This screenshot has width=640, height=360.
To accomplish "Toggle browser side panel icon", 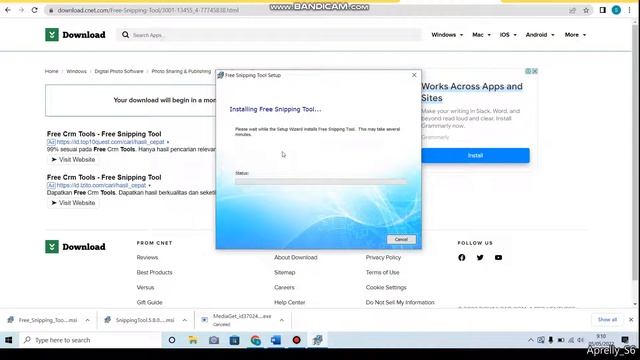I will coord(602,10).
